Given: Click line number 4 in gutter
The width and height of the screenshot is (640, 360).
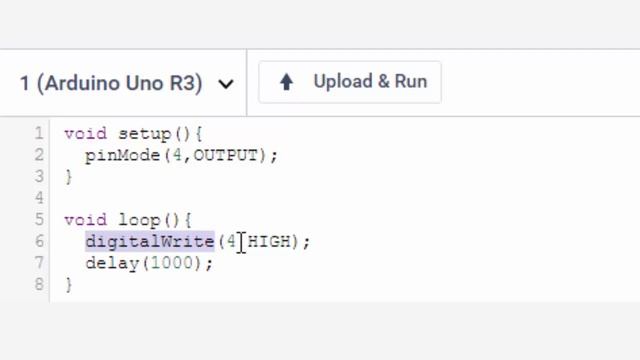Looking at the screenshot, I should (39, 198).
